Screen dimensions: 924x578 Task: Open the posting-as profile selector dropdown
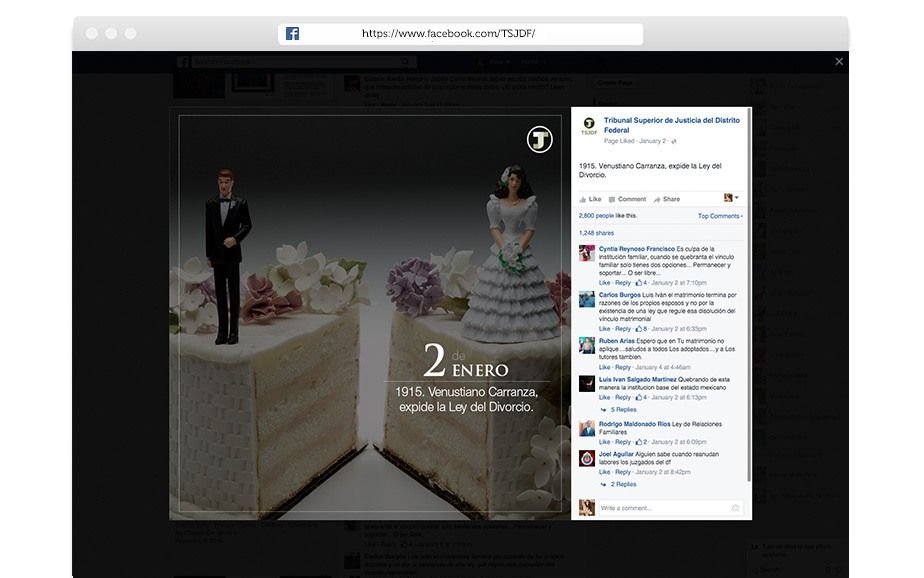[731, 198]
